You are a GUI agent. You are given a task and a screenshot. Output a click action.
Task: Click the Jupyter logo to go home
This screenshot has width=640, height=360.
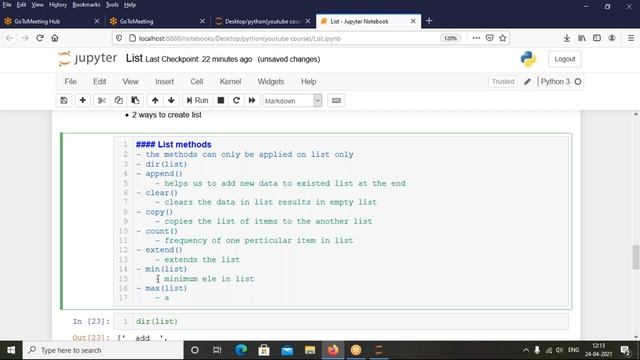tap(88, 59)
